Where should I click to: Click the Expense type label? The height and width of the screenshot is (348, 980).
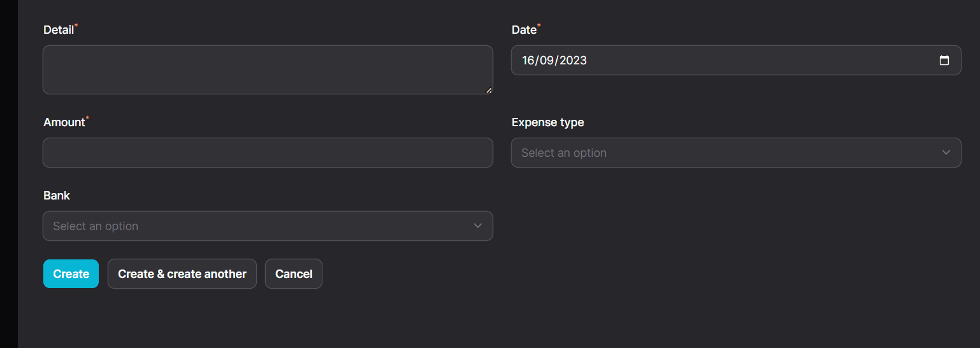click(x=548, y=122)
